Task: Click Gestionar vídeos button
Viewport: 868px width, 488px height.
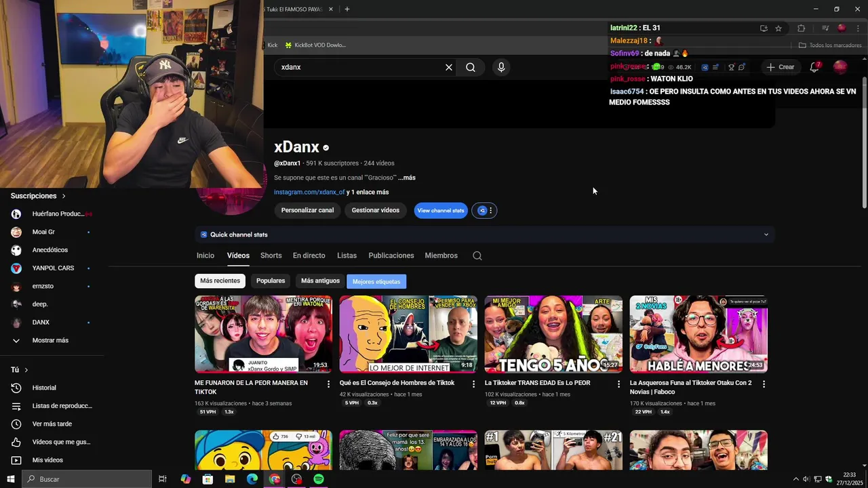Action: (376, 210)
